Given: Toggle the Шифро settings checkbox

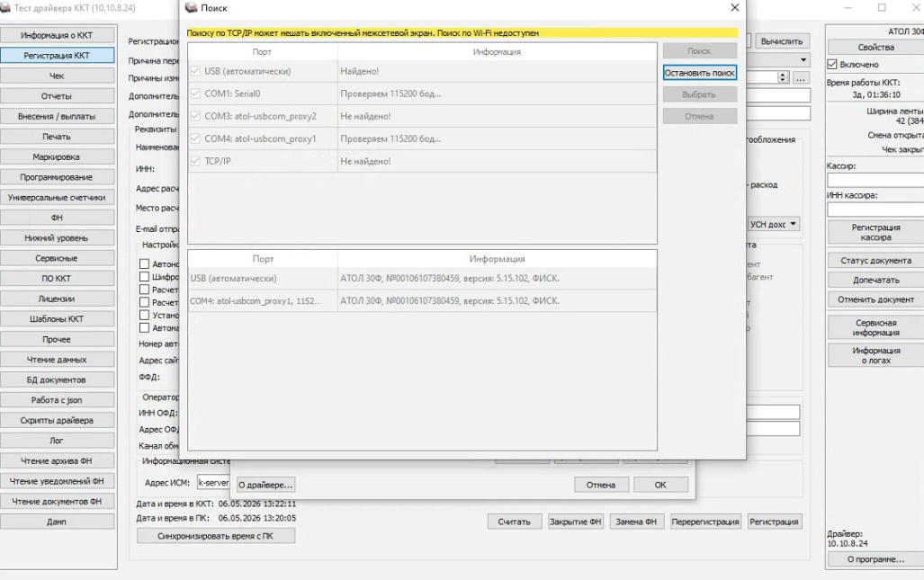Looking at the screenshot, I should coord(144,276).
